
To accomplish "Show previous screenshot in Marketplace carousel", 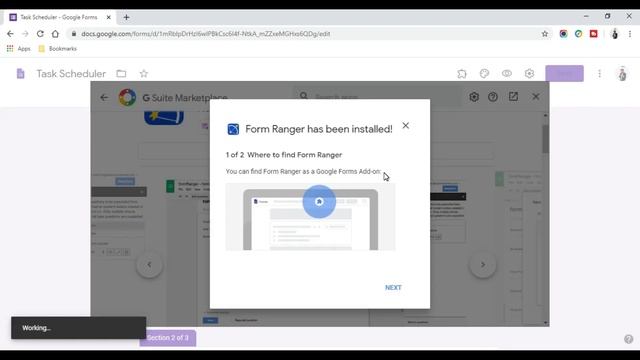I will [x=149, y=264].
